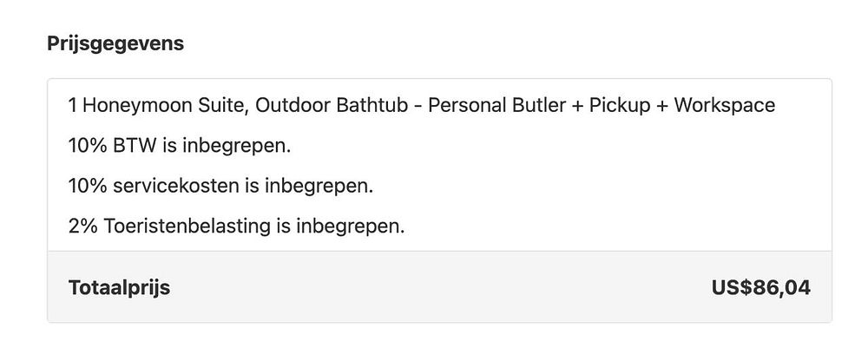Click the word Workspace
Screen dimensions: 868x361
pos(724,105)
